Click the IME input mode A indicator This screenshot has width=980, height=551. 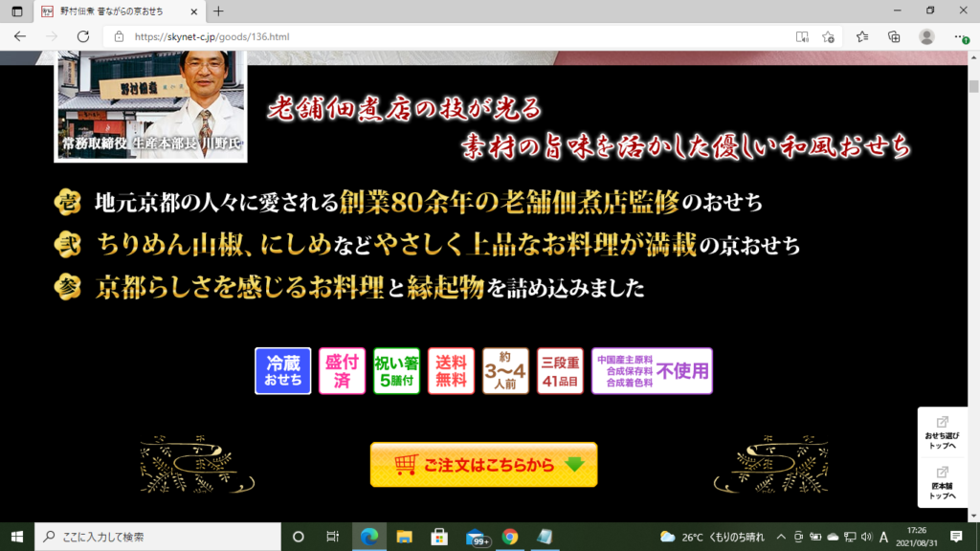tap(883, 537)
